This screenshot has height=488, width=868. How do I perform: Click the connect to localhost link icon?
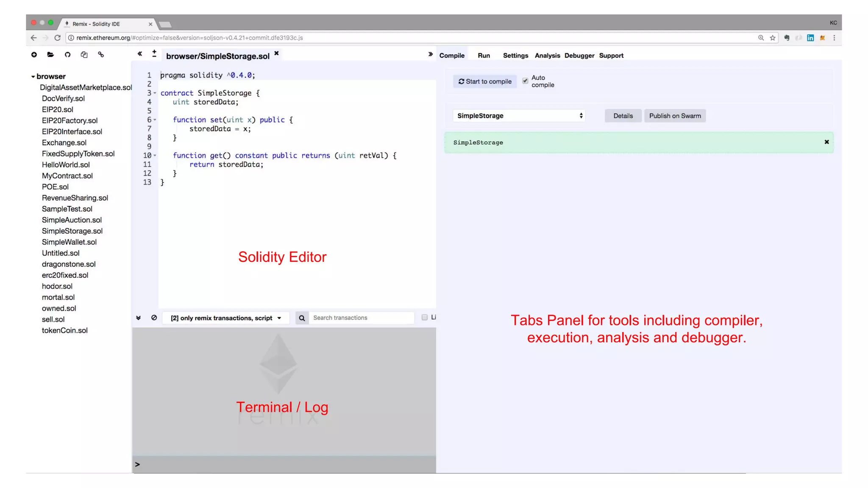101,55
